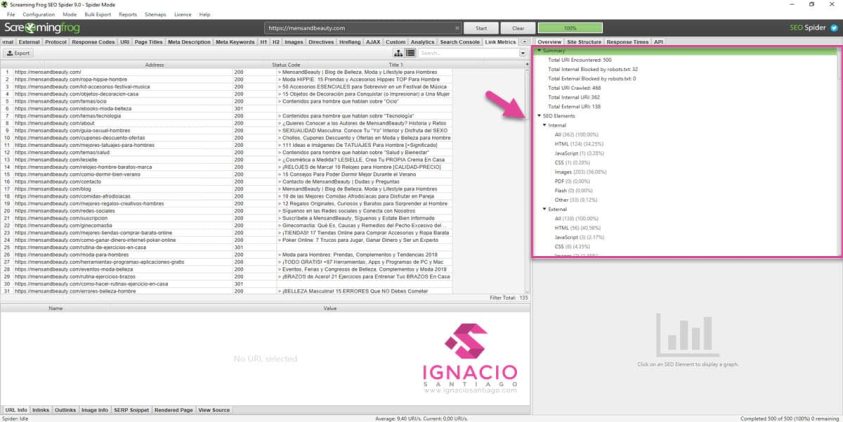Switch to the External tab

click(29, 42)
